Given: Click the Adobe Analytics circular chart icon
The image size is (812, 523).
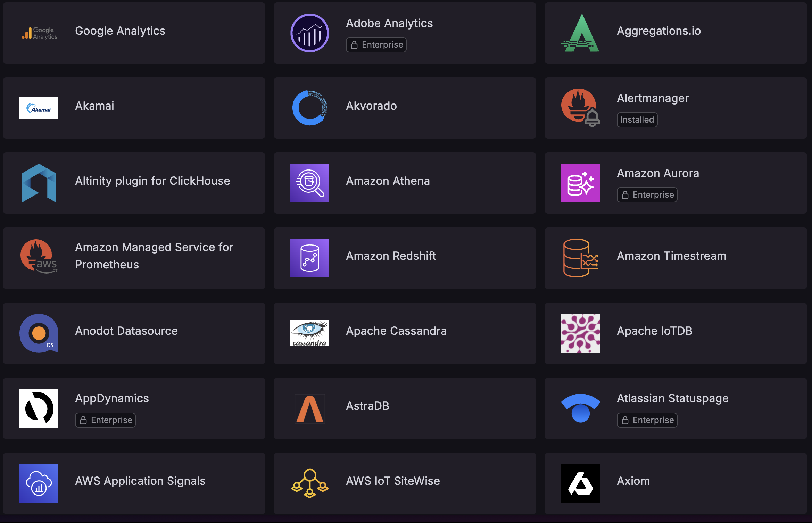Looking at the screenshot, I should [310, 33].
